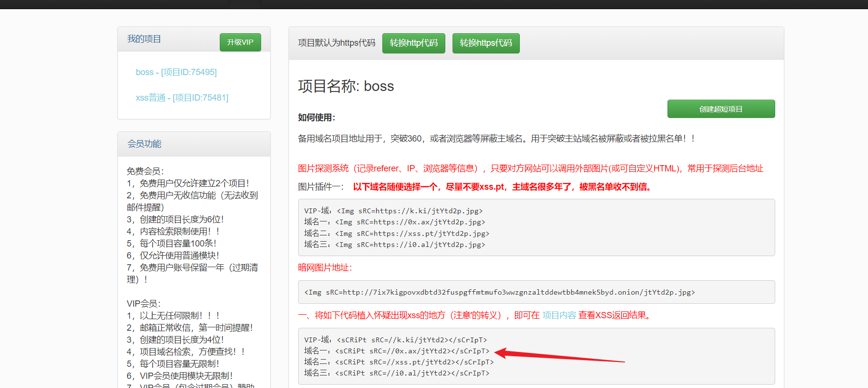This screenshot has width=868, height=388.
Task: Click the 免费会员 heading
Action: 145,171
